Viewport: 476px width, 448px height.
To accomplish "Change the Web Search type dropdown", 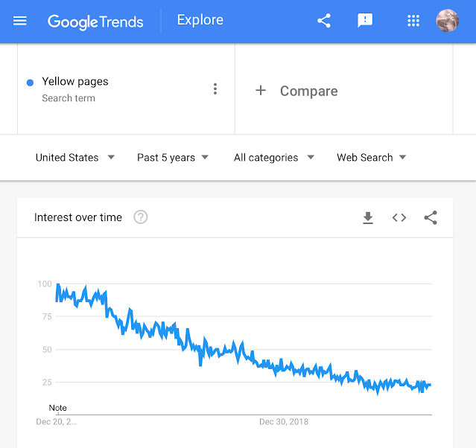I will pyautogui.click(x=371, y=158).
